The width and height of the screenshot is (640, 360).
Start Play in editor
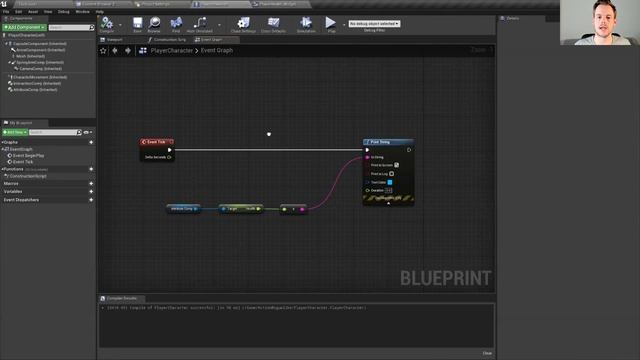click(x=331, y=23)
